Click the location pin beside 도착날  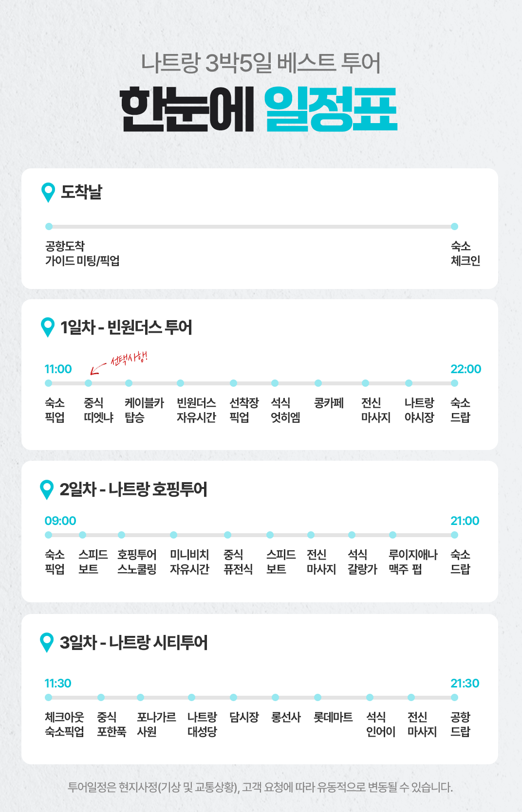point(48,192)
